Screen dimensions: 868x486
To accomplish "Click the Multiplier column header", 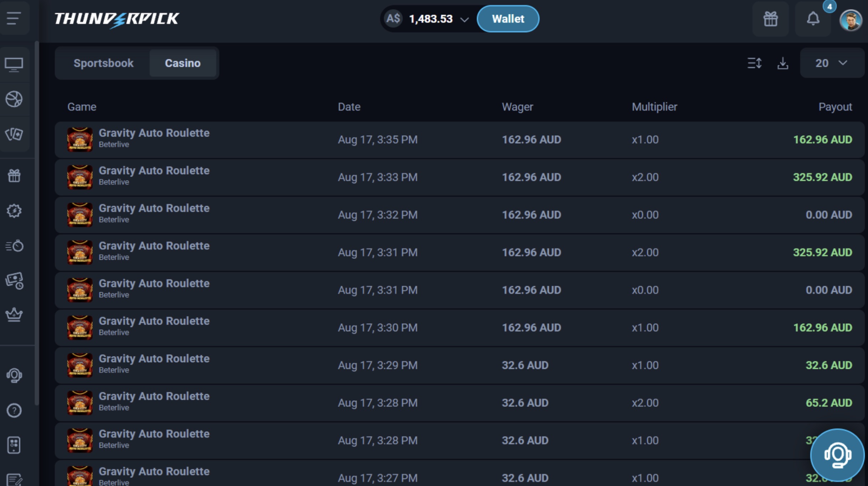I will click(x=654, y=107).
